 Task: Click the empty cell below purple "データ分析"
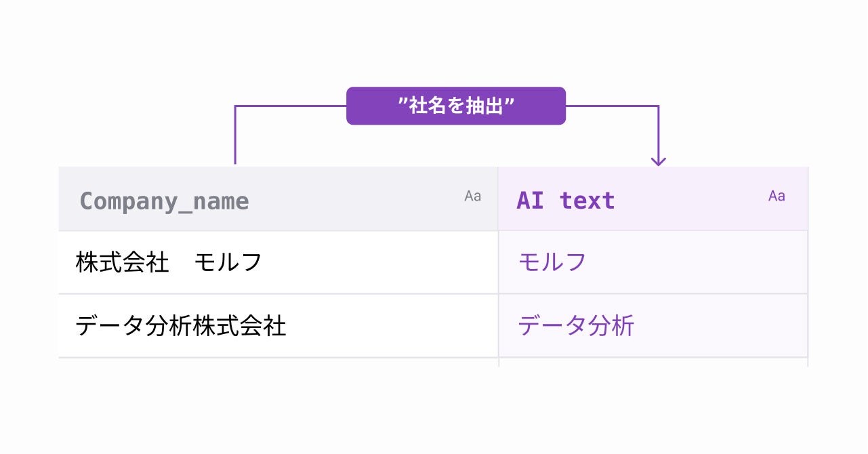tap(653, 363)
